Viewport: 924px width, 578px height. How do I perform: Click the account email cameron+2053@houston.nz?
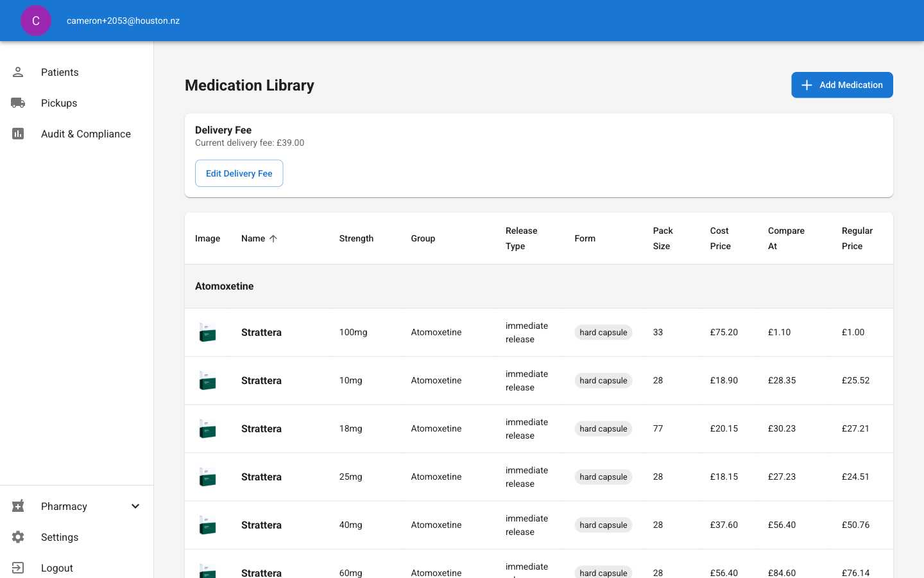coord(123,21)
